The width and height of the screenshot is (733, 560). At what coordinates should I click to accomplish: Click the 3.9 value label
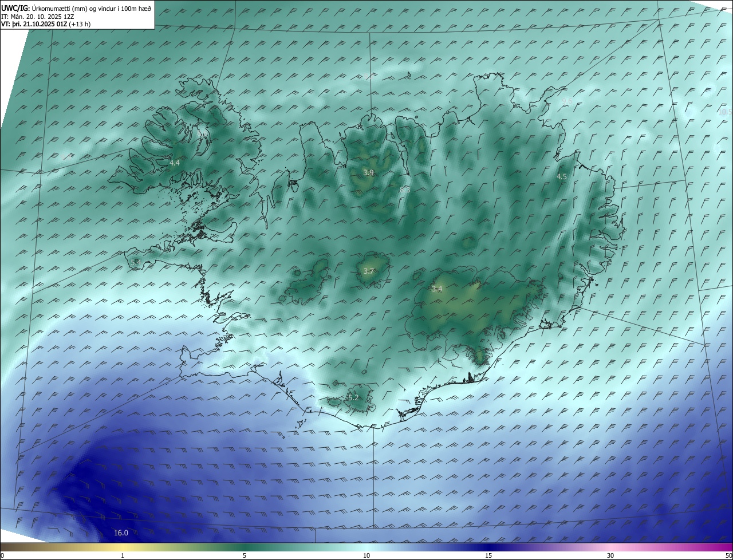coord(369,172)
